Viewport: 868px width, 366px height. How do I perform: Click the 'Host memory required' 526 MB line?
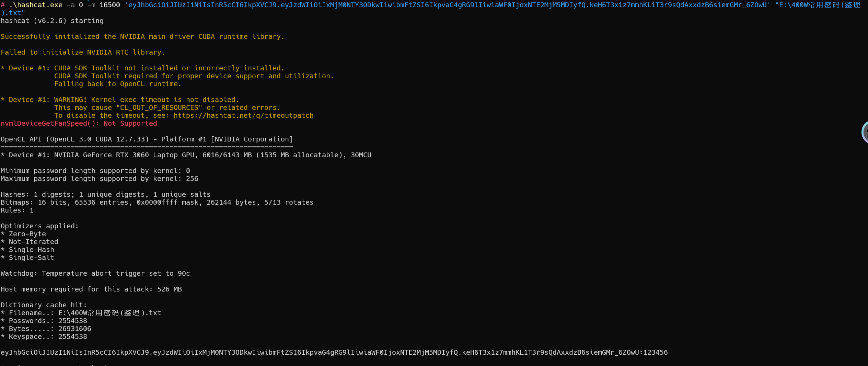(x=91, y=289)
